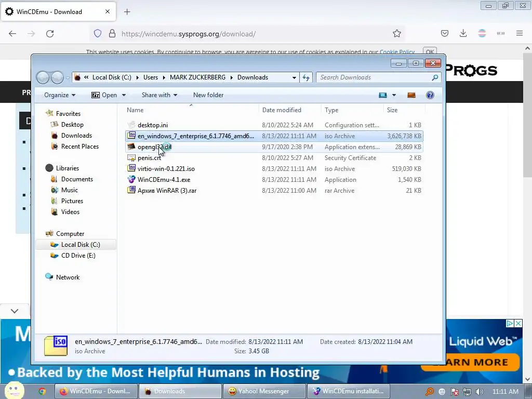532x399 pixels.
Task: Change the Explorer view mode icon
Action: pyautogui.click(x=383, y=95)
